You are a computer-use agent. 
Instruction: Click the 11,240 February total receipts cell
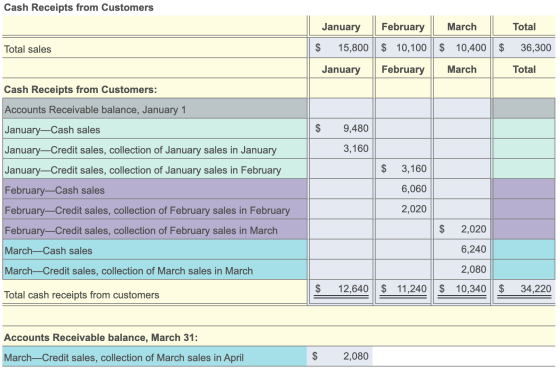coord(403,290)
